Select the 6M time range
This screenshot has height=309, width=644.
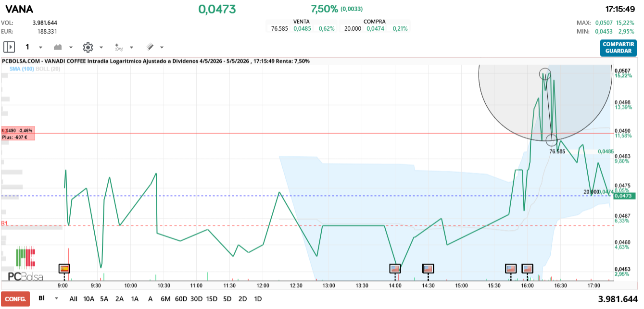165,298
